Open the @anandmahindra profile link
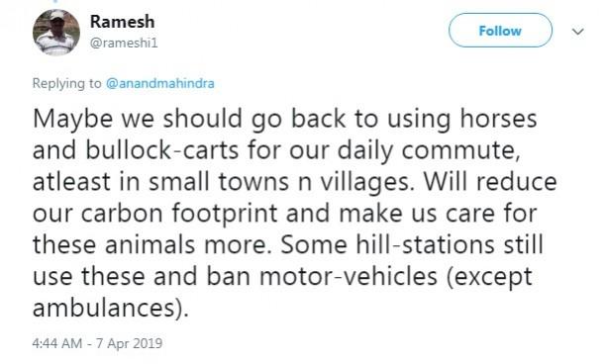This screenshot has height=364, width=605. click(x=159, y=83)
